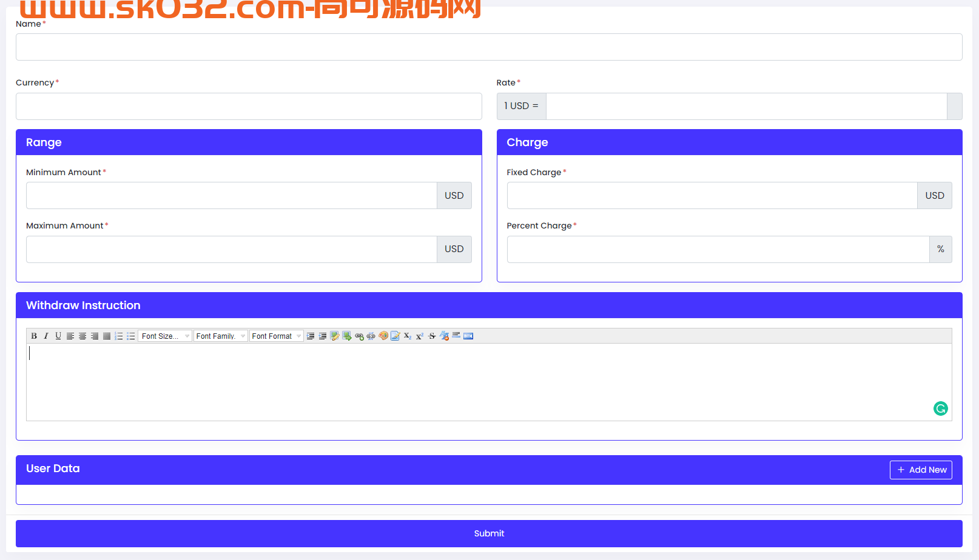Switch to HTML source view

click(468, 336)
